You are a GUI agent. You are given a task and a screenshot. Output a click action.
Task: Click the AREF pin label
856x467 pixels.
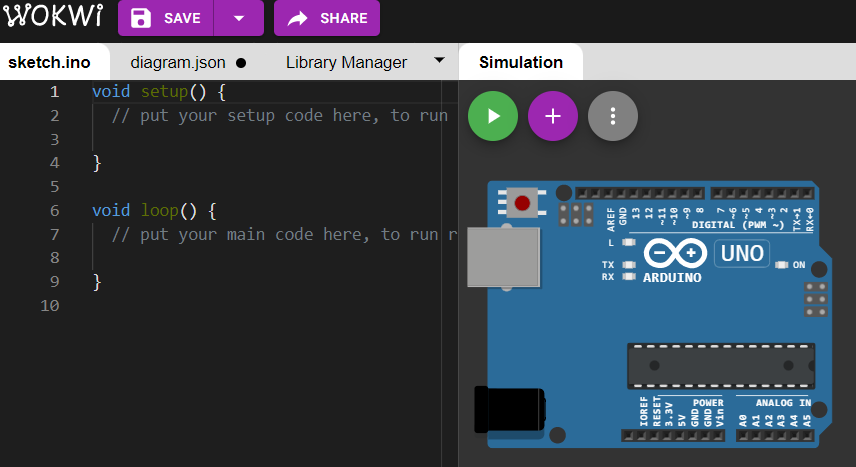click(610, 219)
